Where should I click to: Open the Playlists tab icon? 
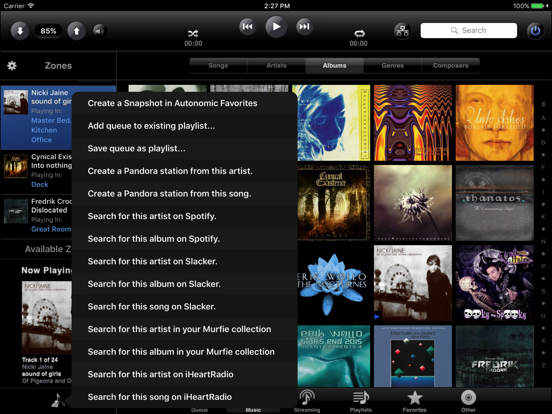point(361,401)
